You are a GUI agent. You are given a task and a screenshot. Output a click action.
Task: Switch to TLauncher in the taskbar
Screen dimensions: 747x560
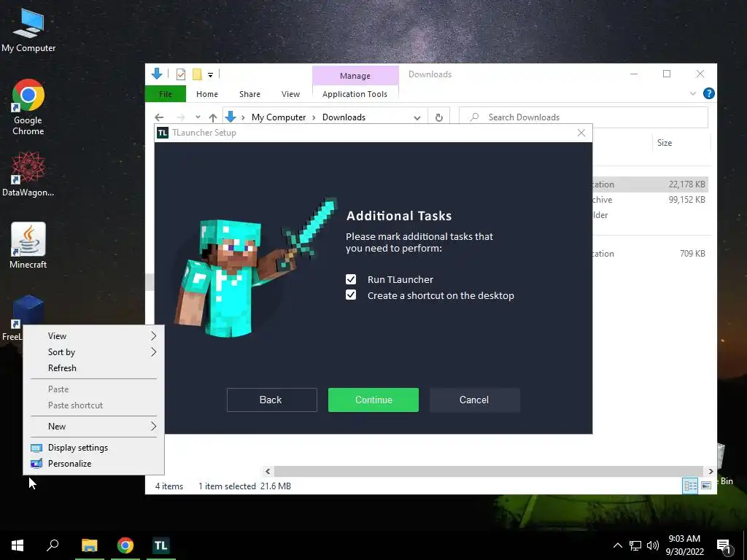click(161, 545)
